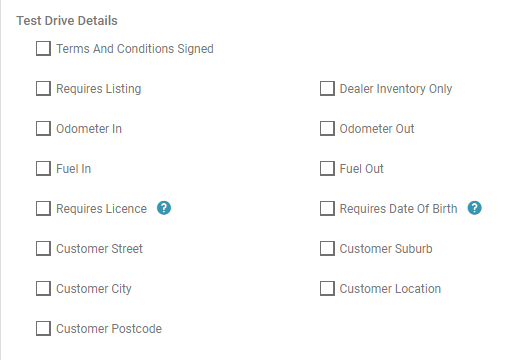
Task: Select the Fuel In checkbox
Action: (43, 168)
